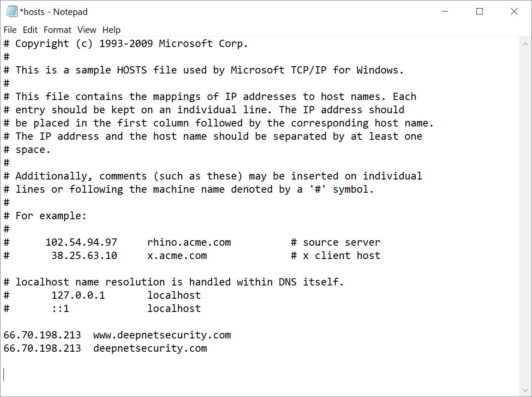Maximize the Notepad window
This screenshot has height=397, width=532.
479,12
